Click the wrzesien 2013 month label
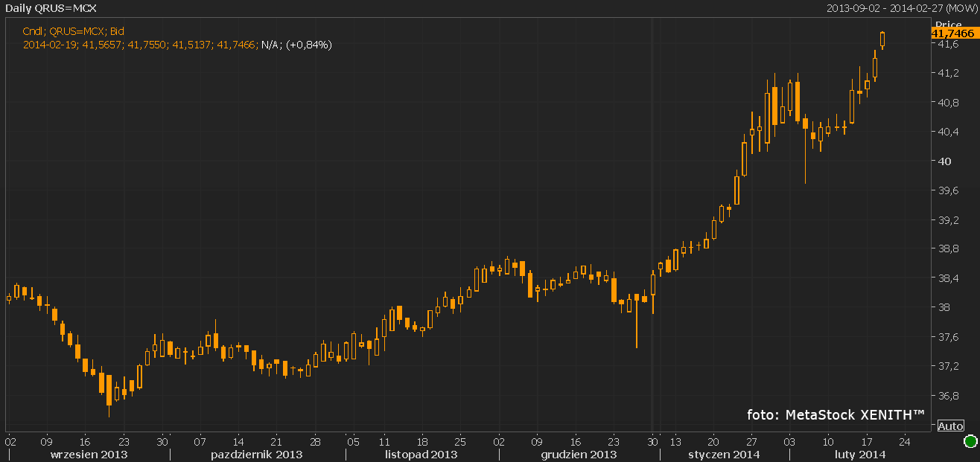 pyautogui.click(x=89, y=454)
